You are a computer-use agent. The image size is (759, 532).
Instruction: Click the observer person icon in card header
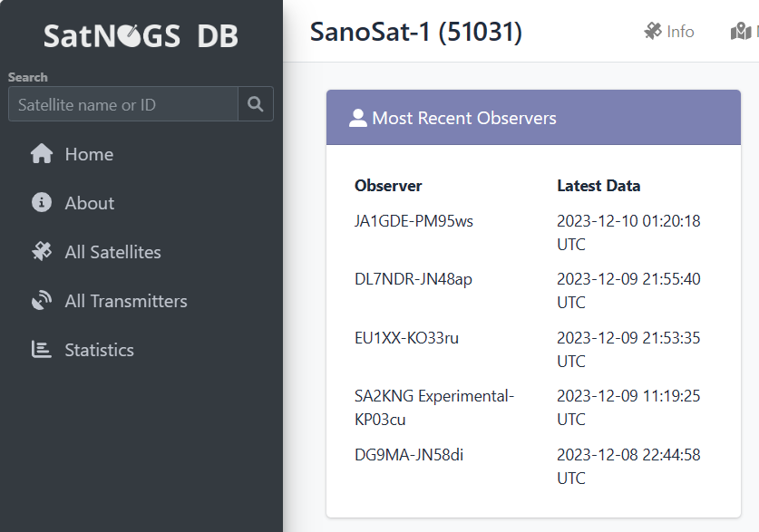pos(357,118)
